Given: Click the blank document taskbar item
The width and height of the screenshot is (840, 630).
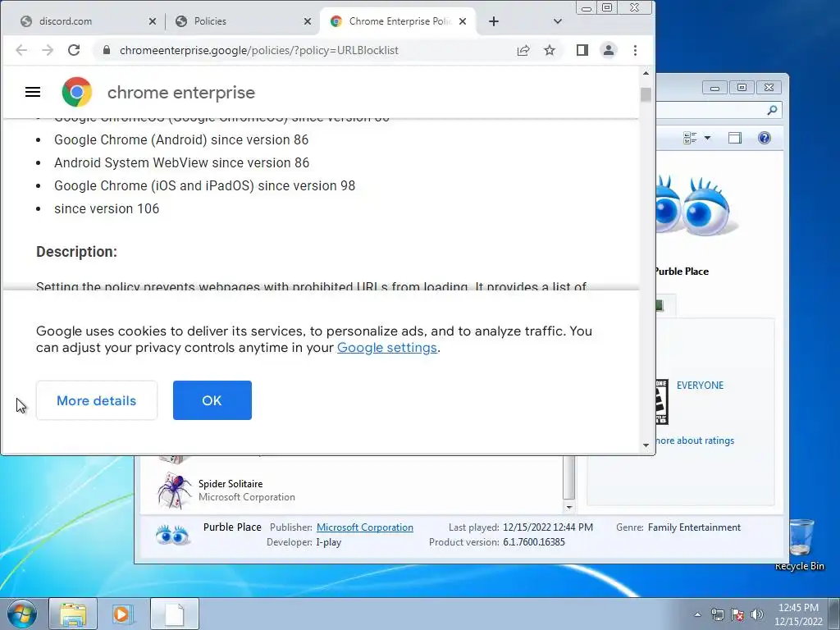Looking at the screenshot, I should [175, 614].
